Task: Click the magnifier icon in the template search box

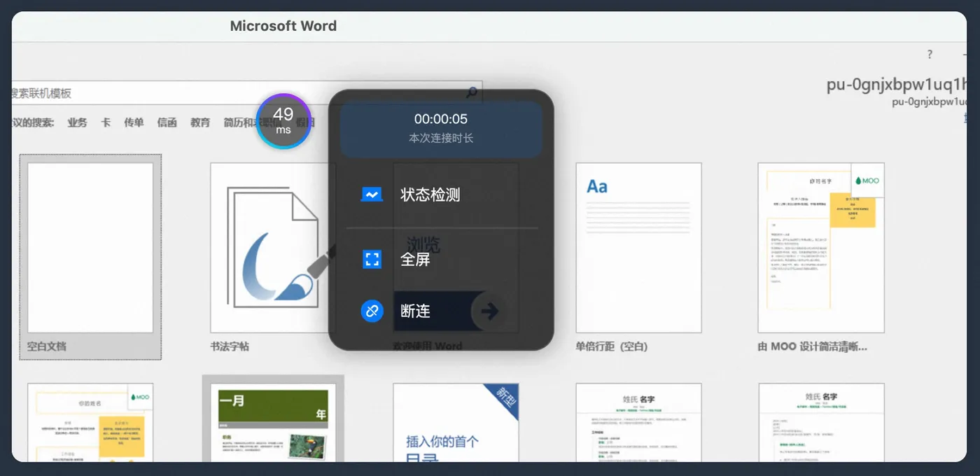Action: click(472, 92)
